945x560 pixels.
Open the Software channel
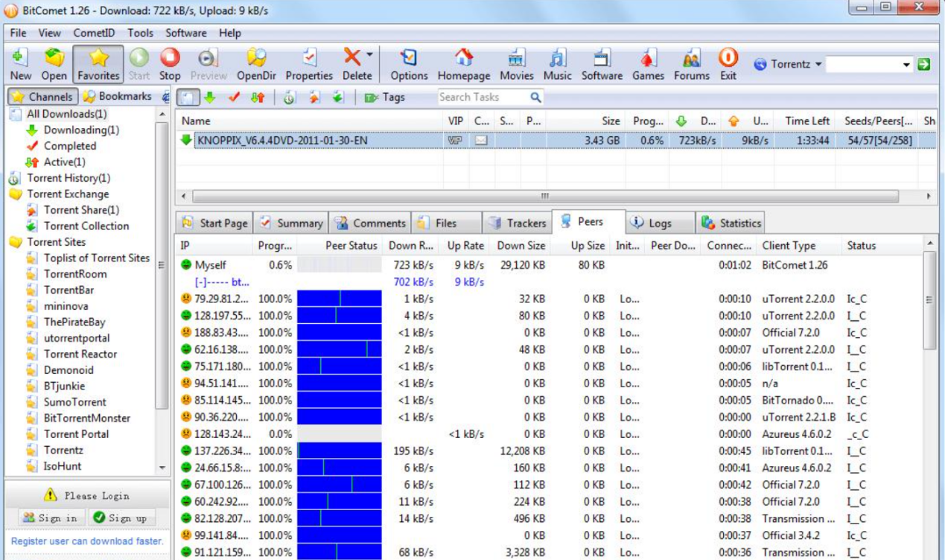point(602,64)
